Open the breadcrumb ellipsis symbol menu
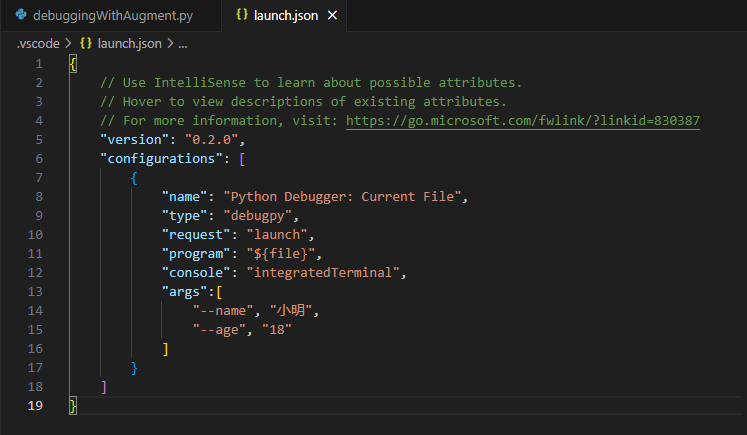 point(182,44)
